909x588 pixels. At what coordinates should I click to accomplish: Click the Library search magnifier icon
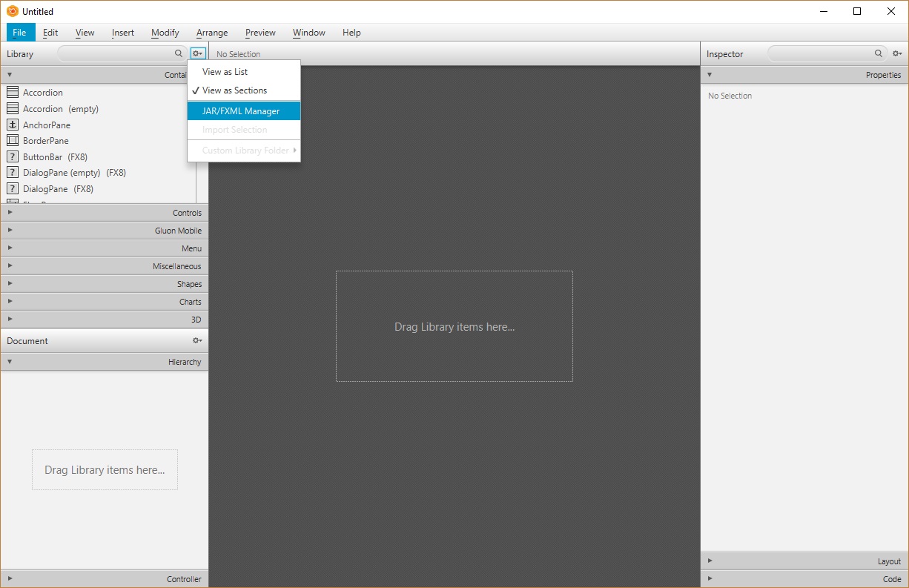178,53
